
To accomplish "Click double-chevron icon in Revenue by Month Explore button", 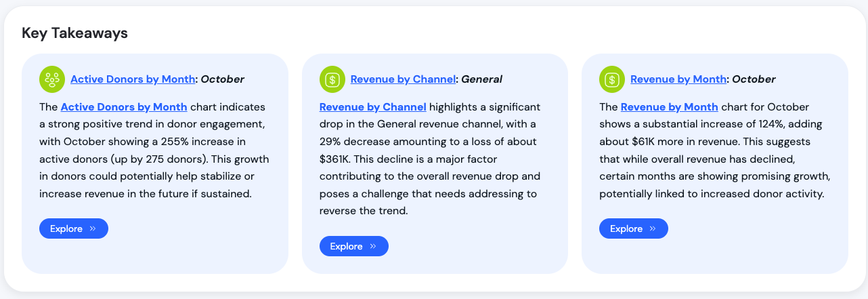I will pyautogui.click(x=653, y=229).
